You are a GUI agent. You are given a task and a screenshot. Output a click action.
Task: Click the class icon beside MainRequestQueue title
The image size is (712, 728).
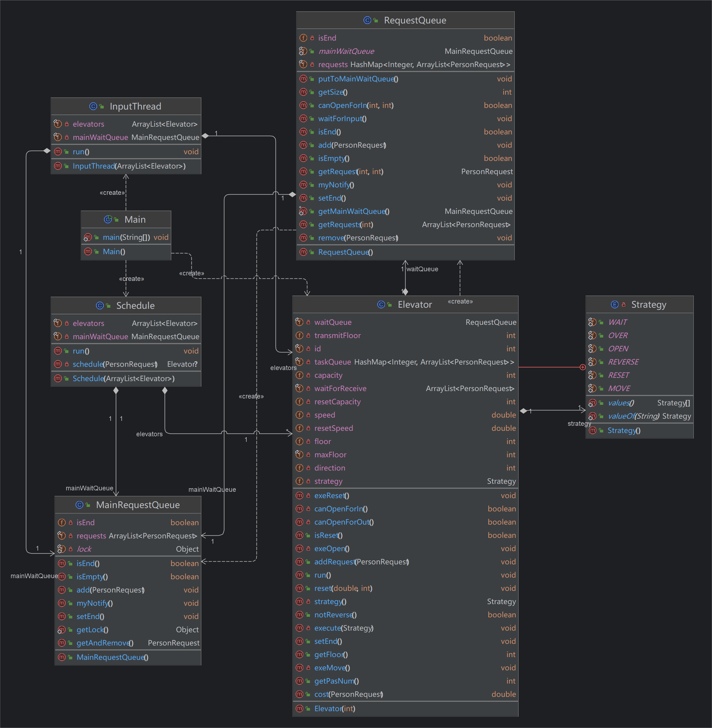click(x=79, y=505)
